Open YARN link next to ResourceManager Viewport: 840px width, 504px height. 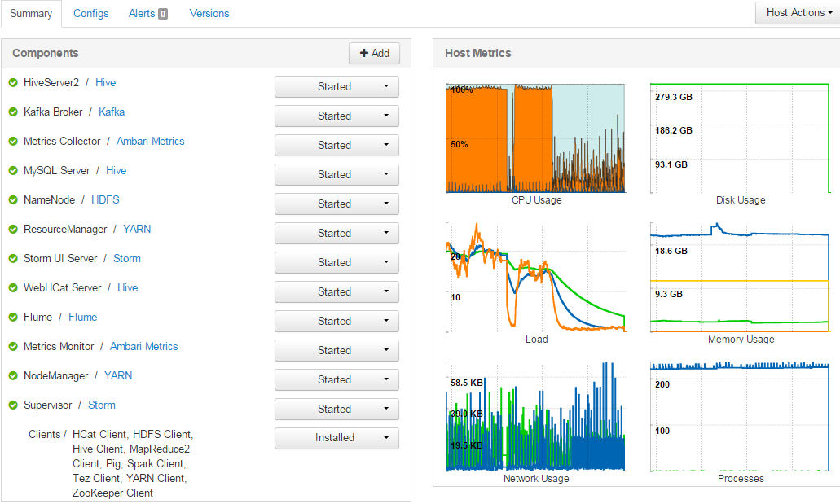(137, 229)
